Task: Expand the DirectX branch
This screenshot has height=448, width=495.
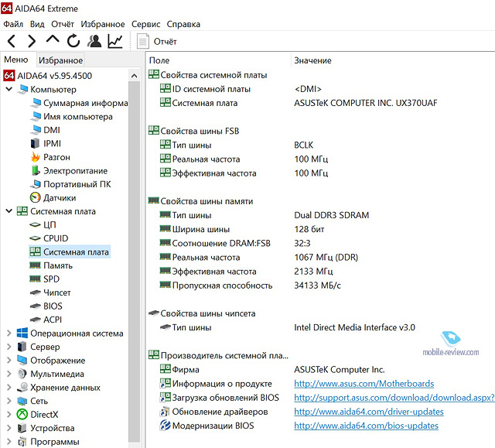Action: (x=9, y=414)
